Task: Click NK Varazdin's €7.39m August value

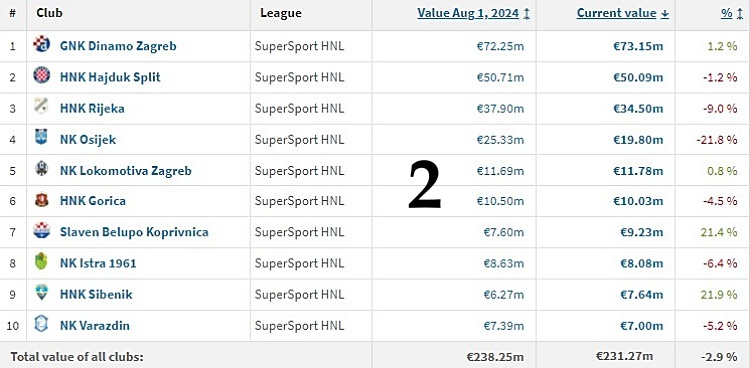Action: click(x=504, y=326)
